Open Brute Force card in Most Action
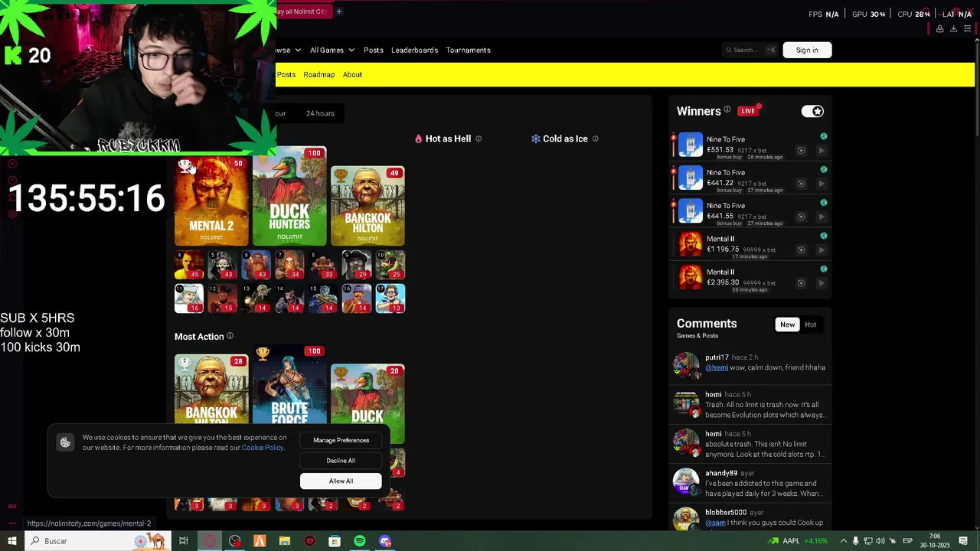 (289, 386)
